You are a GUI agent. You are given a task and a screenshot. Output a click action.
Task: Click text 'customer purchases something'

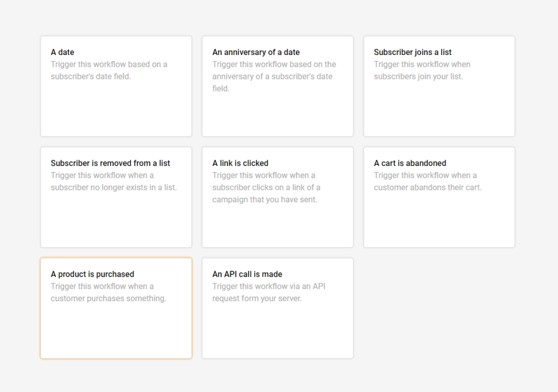tap(108, 298)
